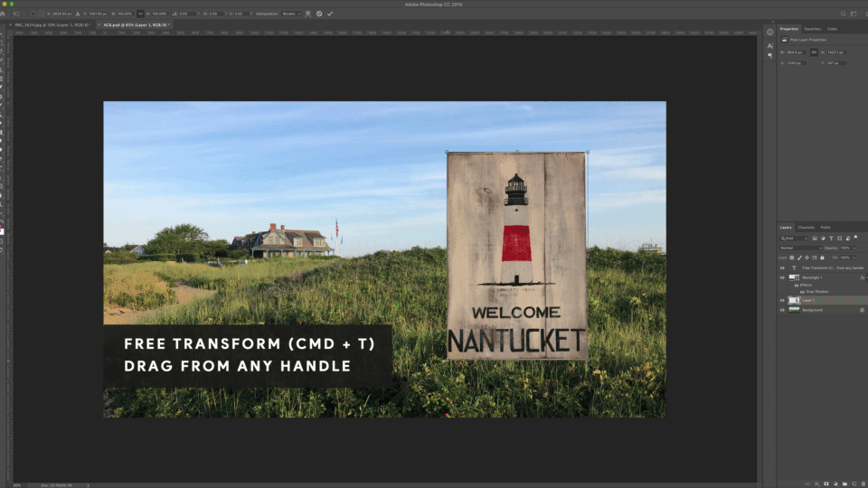Image resolution: width=868 pixels, height=488 pixels.
Task: Select the Layer 1 thumbnail
Action: pyautogui.click(x=795, y=300)
